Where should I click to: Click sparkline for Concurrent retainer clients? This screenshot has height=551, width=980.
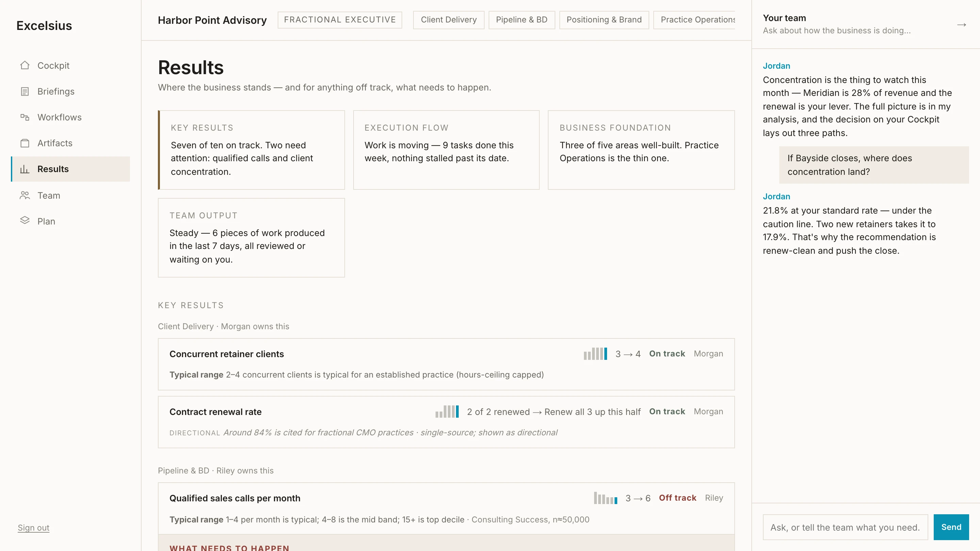point(595,354)
